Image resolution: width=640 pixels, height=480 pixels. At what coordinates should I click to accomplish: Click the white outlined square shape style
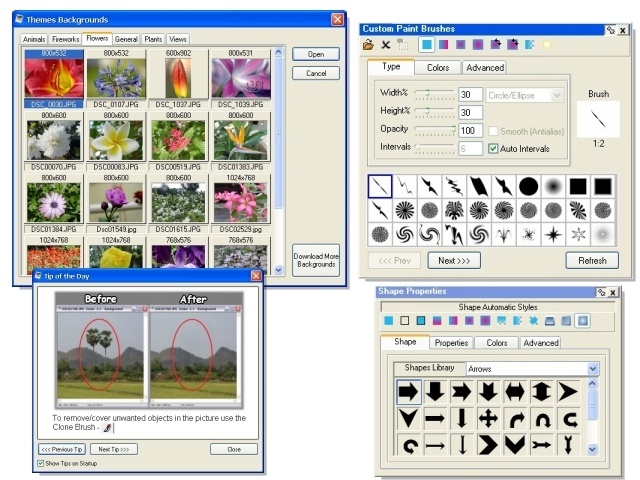[x=405, y=321]
